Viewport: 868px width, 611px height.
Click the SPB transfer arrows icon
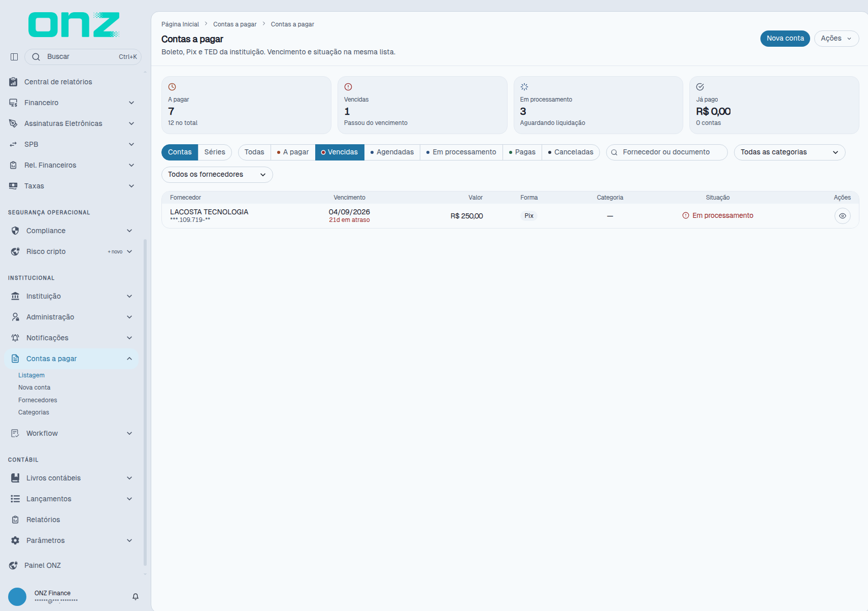pyautogui.click(x=13, y=144)
